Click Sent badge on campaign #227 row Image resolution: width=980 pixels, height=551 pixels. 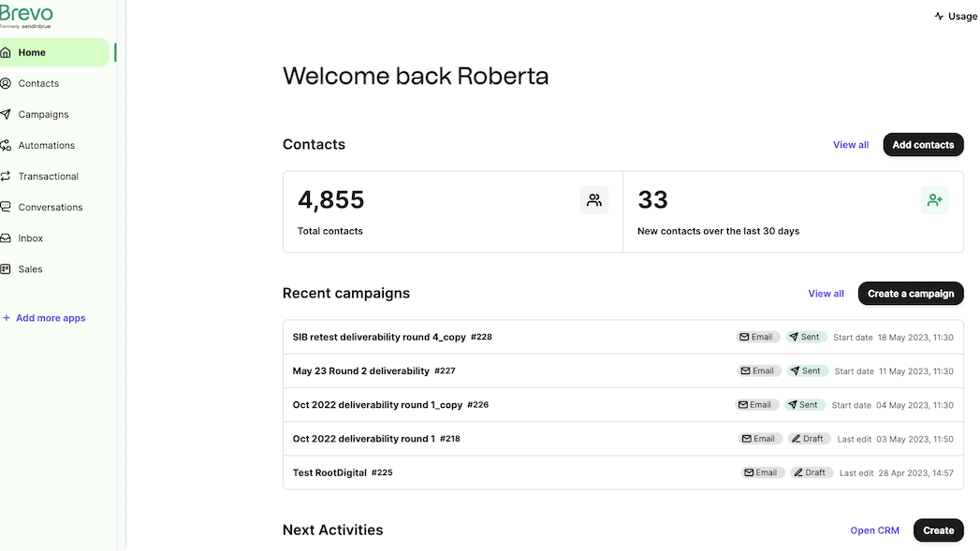coord(807,370)
